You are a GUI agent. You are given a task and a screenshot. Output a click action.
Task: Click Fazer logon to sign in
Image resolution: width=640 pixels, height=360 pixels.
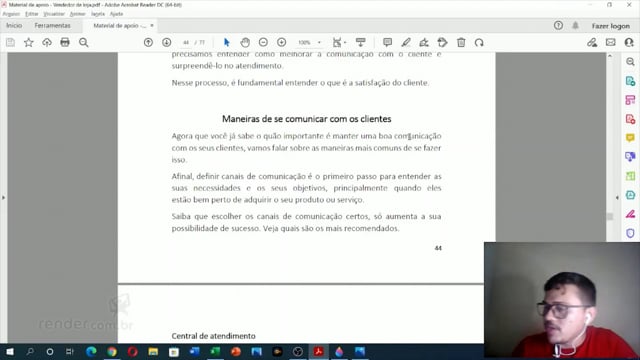click(611, 26)
